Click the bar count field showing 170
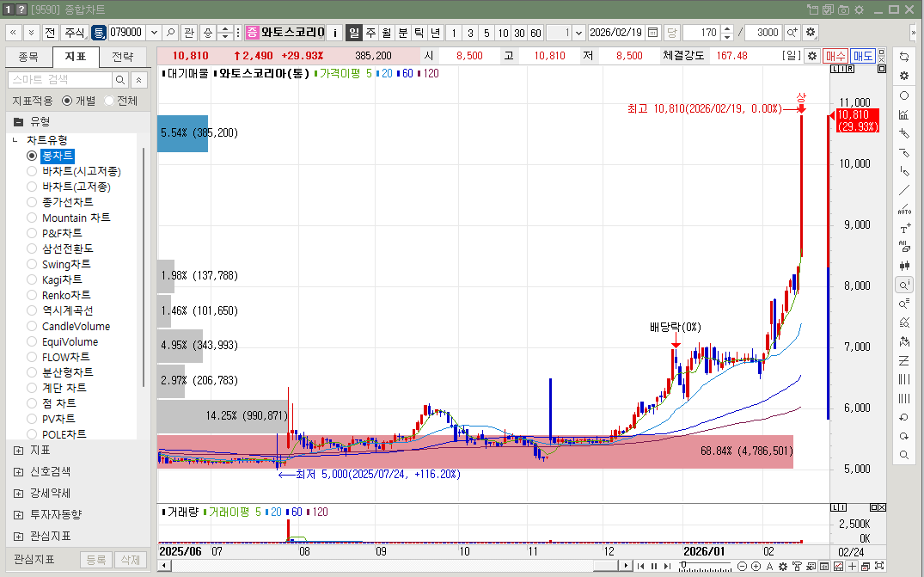 (702, 33)
